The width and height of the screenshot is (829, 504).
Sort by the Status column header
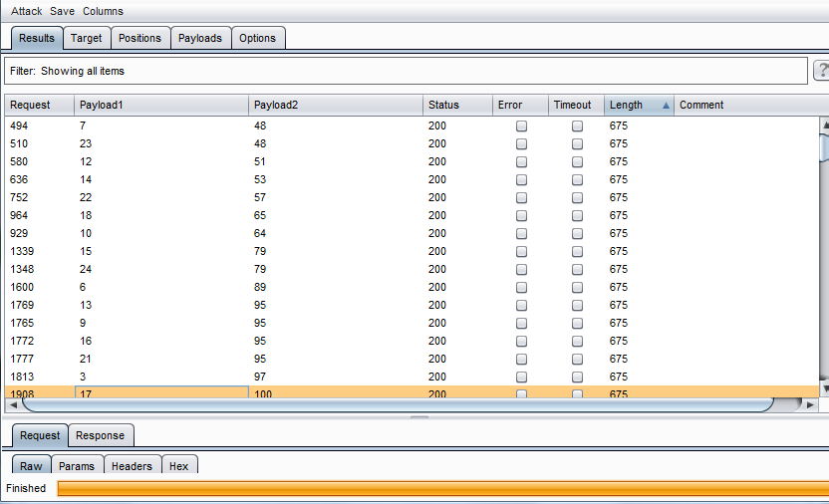click(458, 106)
